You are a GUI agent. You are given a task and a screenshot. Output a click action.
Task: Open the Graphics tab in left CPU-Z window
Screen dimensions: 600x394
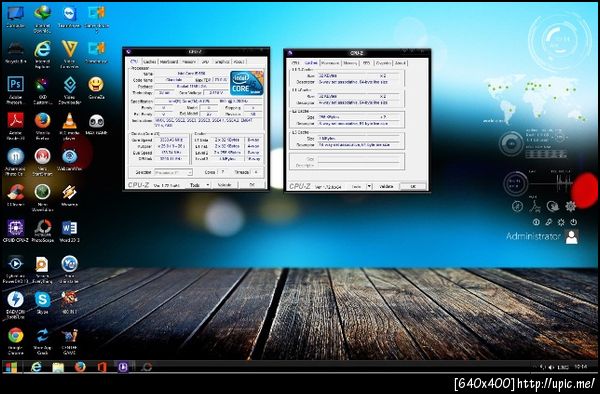click(x=222, y=62)
